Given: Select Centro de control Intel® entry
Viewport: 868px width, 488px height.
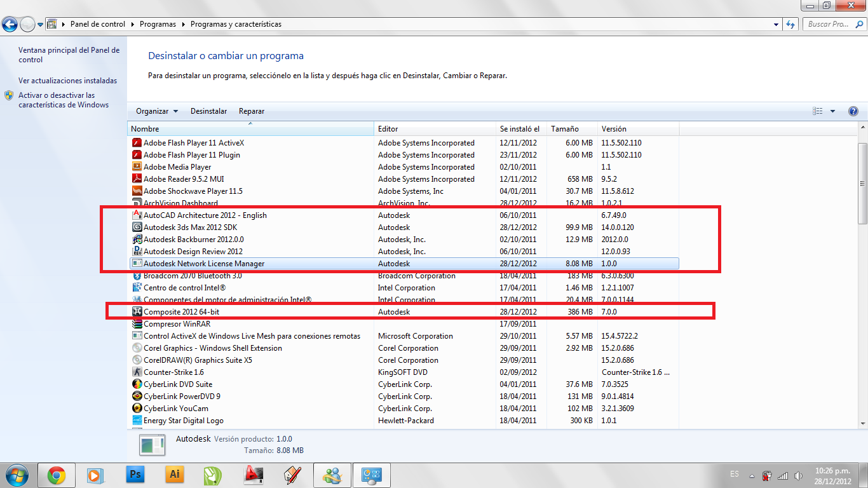Looking at the screenshot, I should [x=403, y=288].
